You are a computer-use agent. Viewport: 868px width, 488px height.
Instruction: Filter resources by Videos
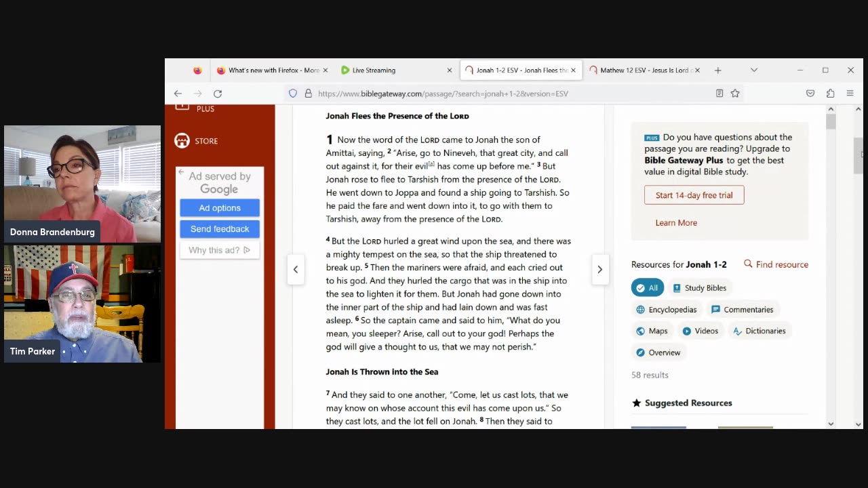point(701,331)
